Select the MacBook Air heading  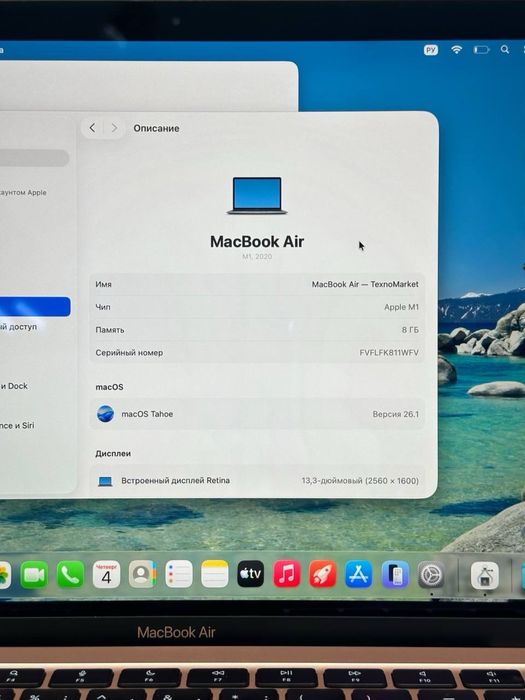pyautogui.click(x=257, y=242)
